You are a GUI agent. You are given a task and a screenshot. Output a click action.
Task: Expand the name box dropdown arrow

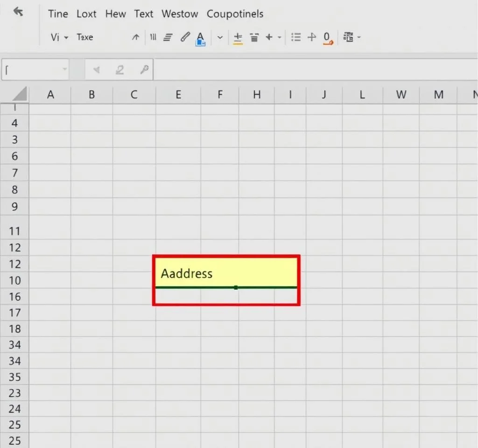(x=64, y=70)
